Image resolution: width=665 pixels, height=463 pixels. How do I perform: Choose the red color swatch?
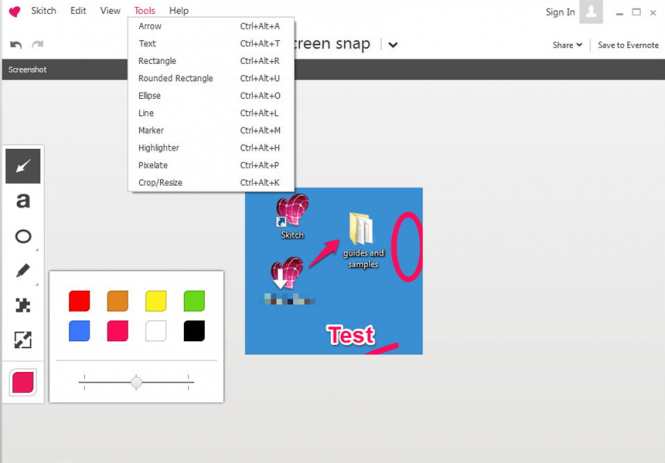click(79, 301)
